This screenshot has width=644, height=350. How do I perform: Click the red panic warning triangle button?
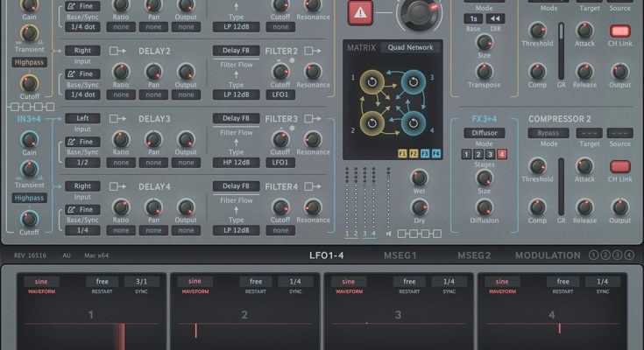tap(359, 12)
